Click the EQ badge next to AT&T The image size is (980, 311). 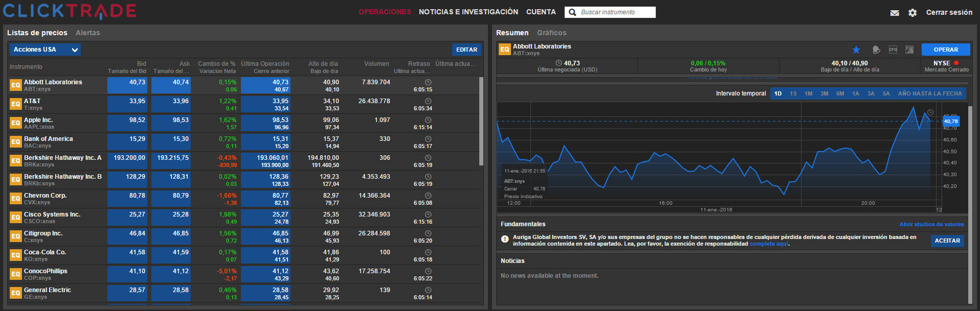coord(16,104)
